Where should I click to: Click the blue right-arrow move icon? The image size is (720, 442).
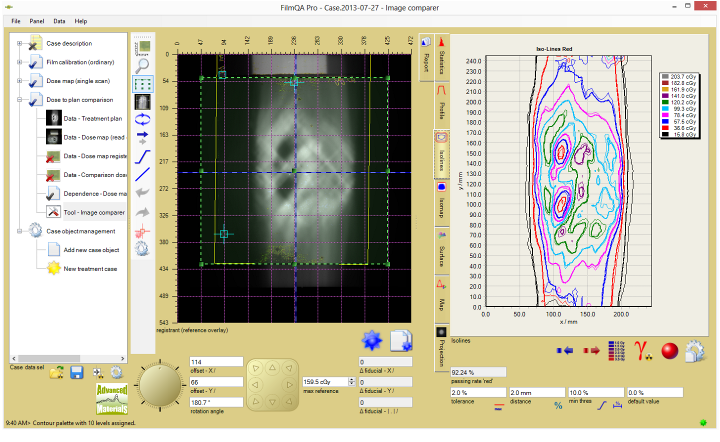(142, 136)
